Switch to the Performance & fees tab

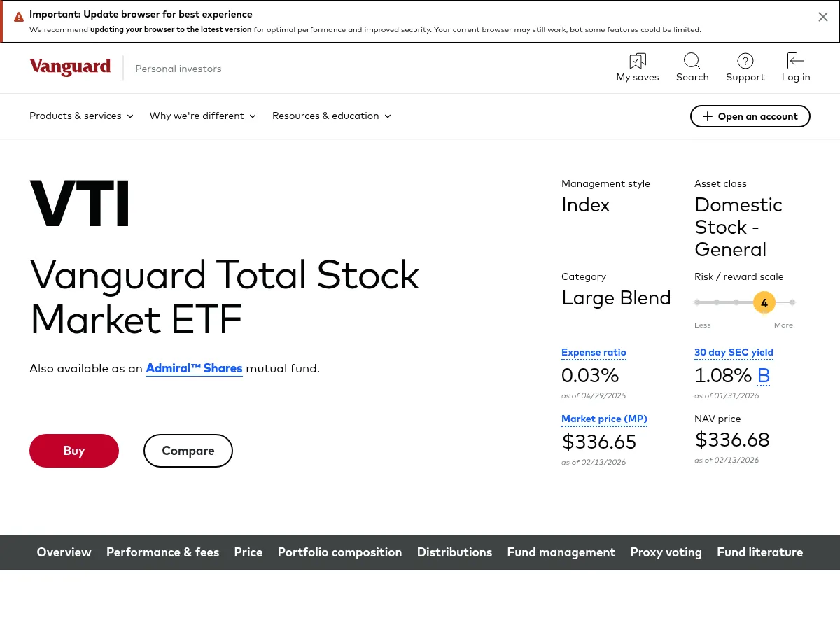coord(162,552)
